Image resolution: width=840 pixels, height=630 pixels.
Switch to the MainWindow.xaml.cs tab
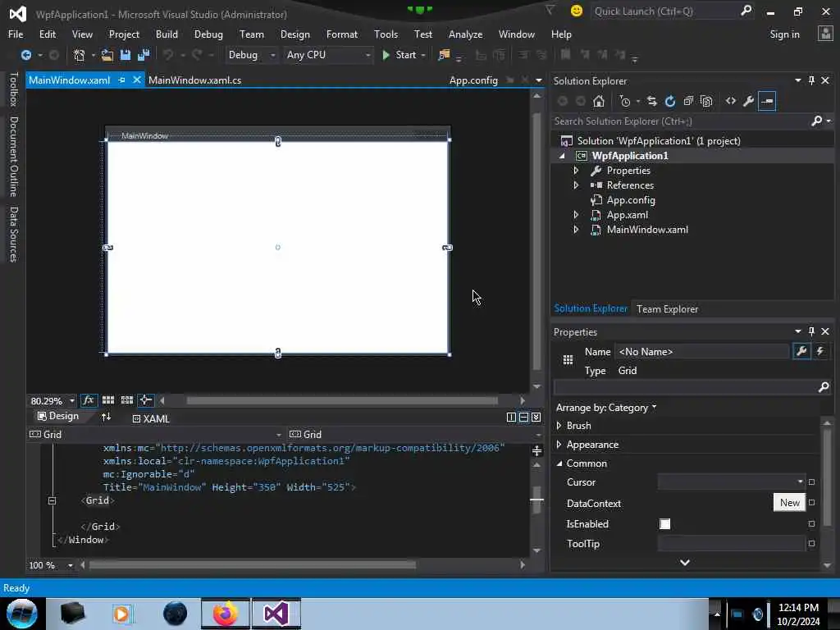point(194,80)
